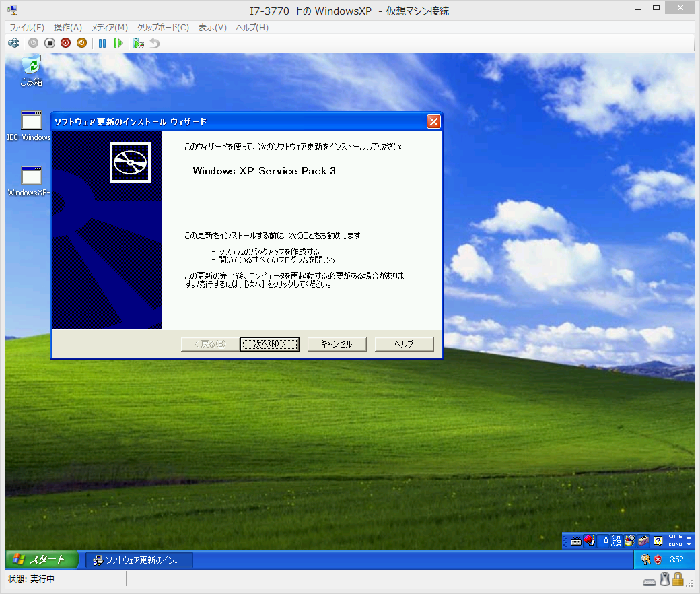700x594 pixels.
Task: Click the resize grip at window corner
Action: [690, 583]
